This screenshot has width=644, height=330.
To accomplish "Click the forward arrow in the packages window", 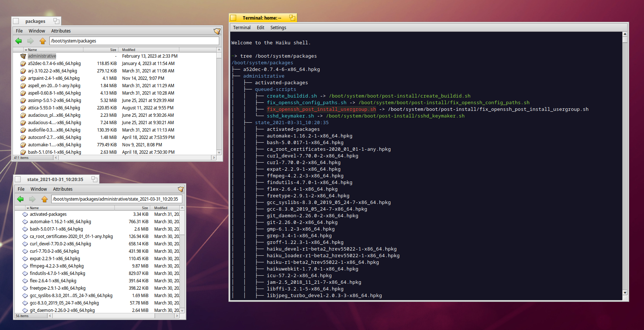I will pos(31,41).
